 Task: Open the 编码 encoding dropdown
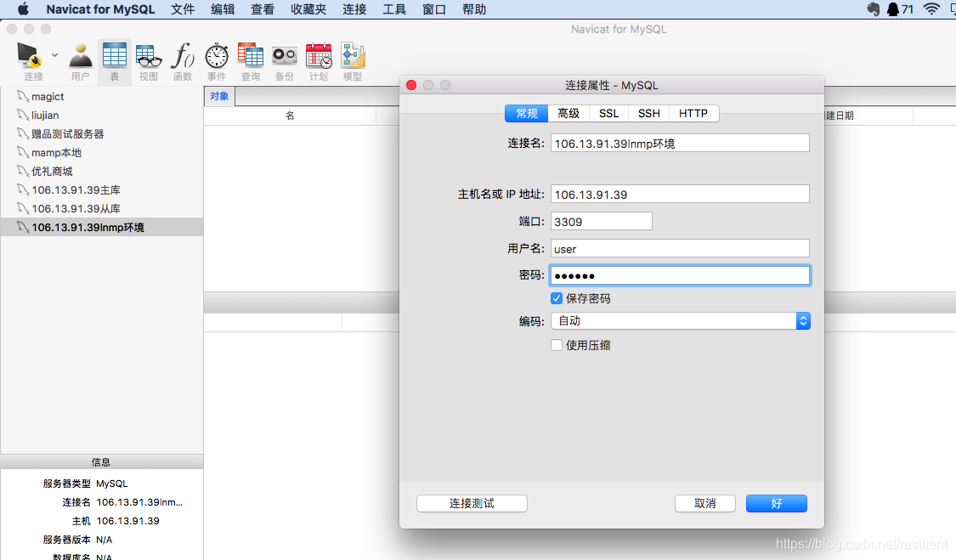pyautogui.click(x=680, y=321)
